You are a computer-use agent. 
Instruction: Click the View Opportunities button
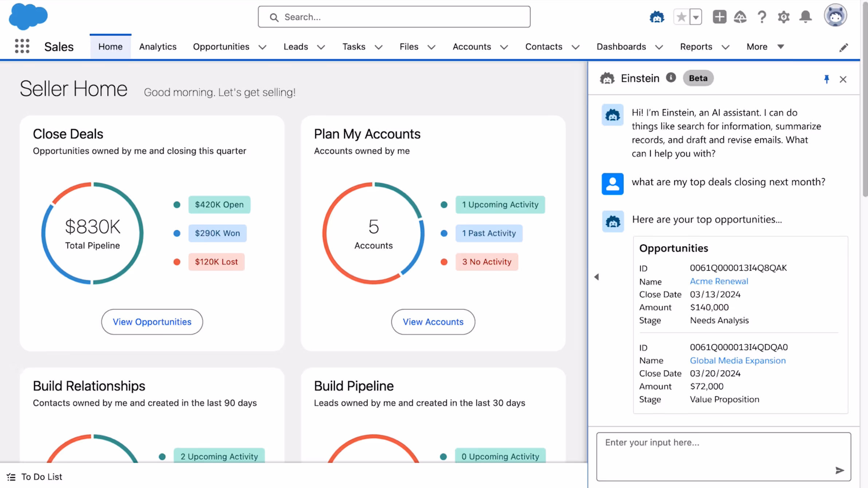[152, 322]
